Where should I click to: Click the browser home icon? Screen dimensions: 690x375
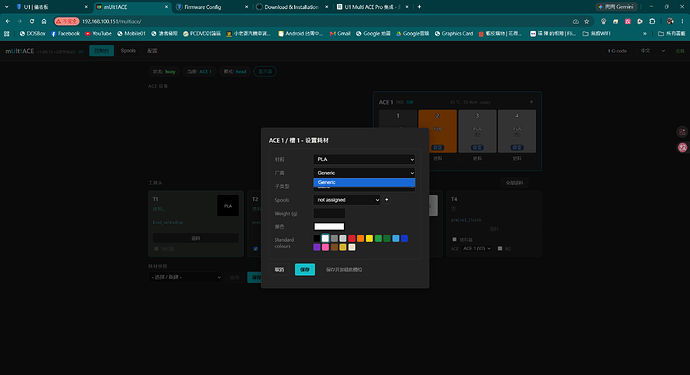(44, 21)
